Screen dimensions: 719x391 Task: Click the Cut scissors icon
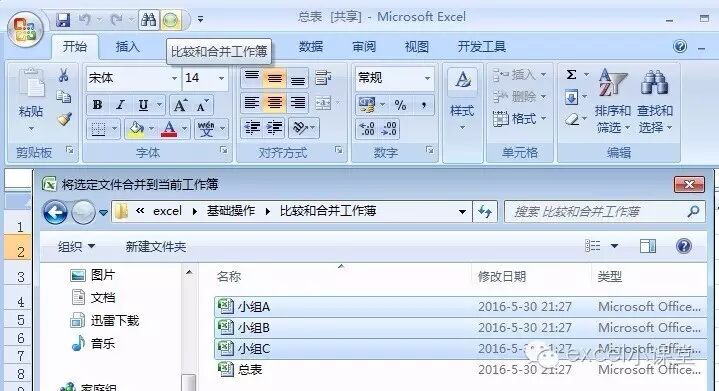tap(63, 76)
